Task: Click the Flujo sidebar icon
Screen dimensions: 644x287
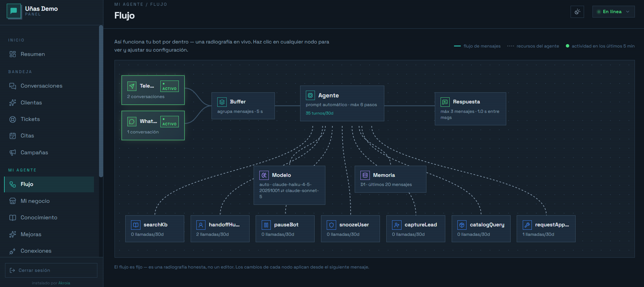Action: [13, 184]
